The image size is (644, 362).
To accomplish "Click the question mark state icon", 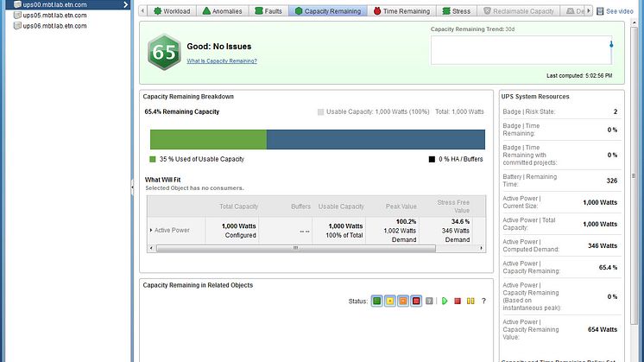I will point(483,302).
